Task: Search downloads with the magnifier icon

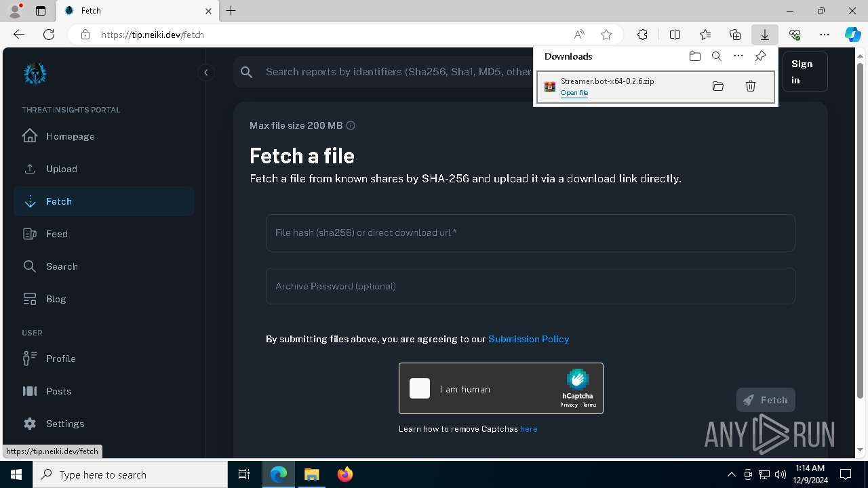Action: [x=716, y=56]
